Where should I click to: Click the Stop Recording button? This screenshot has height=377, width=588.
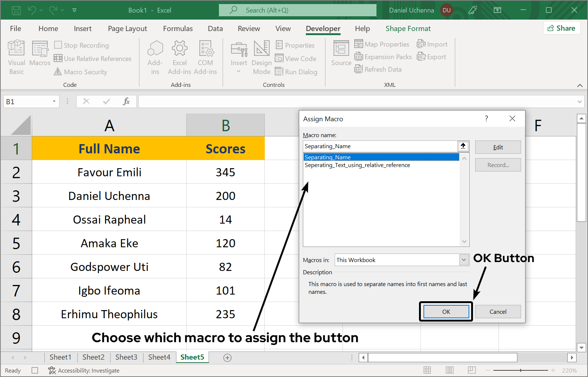82,45
